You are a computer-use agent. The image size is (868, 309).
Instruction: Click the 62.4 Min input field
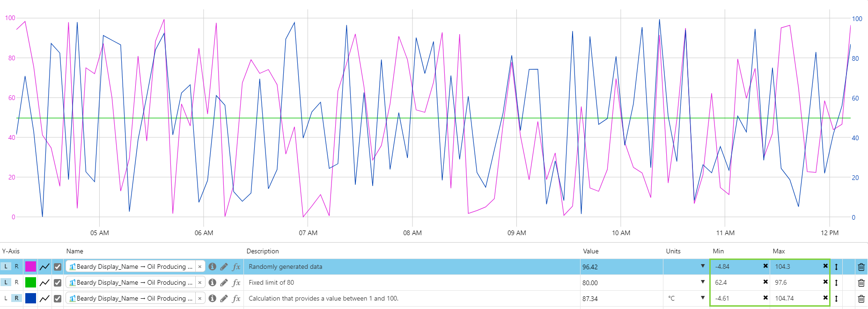[736, 282]
